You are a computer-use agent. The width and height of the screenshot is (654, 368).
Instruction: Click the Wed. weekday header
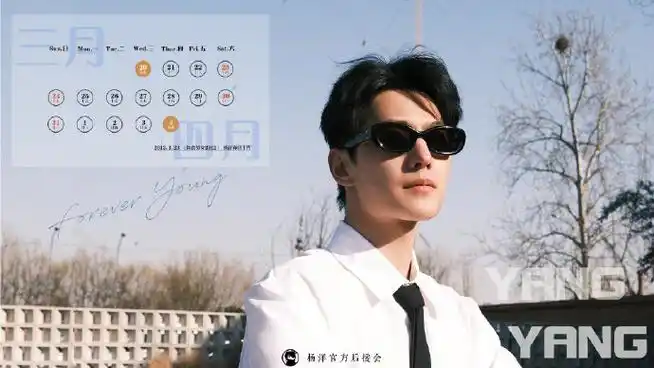[143, 49]
